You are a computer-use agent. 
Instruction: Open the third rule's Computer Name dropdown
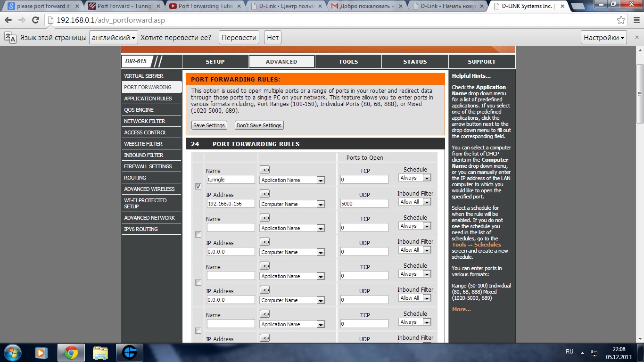pyautogui.click(x=292, y=300)
